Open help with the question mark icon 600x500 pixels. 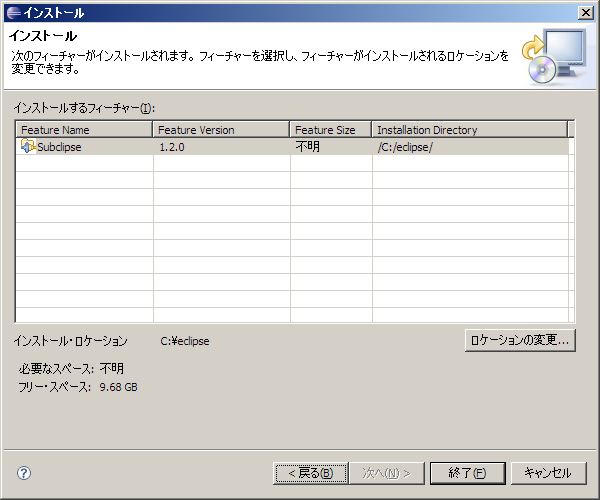click(24, 473)
